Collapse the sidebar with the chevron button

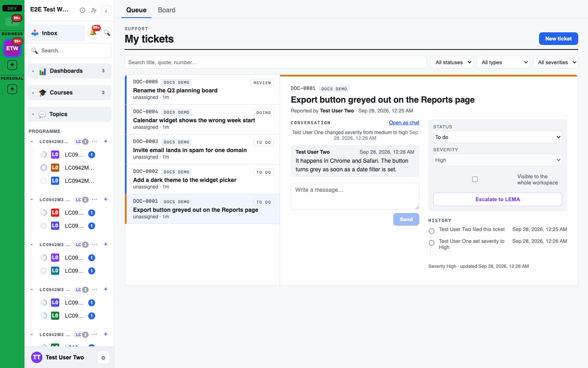click(x=106, y=11)
